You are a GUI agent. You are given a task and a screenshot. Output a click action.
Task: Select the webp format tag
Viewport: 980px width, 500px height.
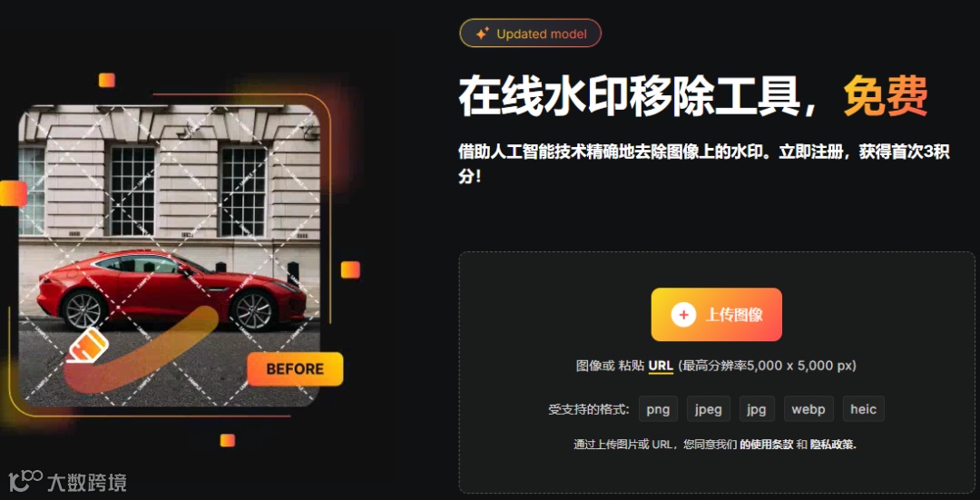pos(808,409)
